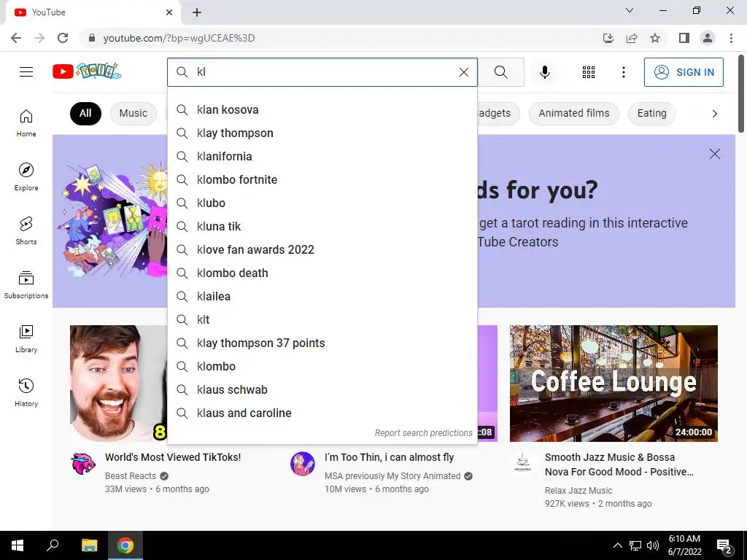Open Beast Reacts channel avatar
This screenshot has width=747, height=560.
tap(83, 464)
